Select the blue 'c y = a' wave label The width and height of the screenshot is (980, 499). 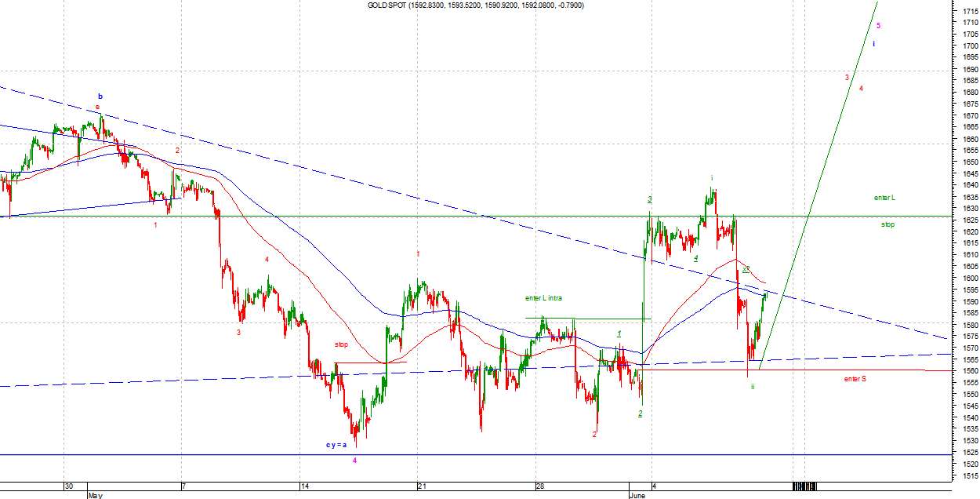[336, 445]
